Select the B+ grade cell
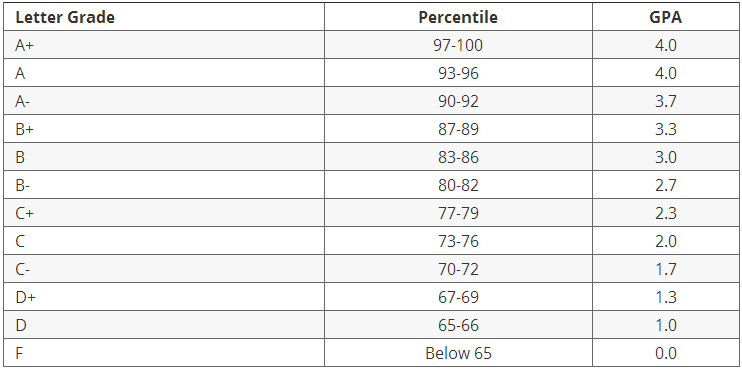Image resolution: width=742 pixels, height=370 pixels. pos(164,129)
